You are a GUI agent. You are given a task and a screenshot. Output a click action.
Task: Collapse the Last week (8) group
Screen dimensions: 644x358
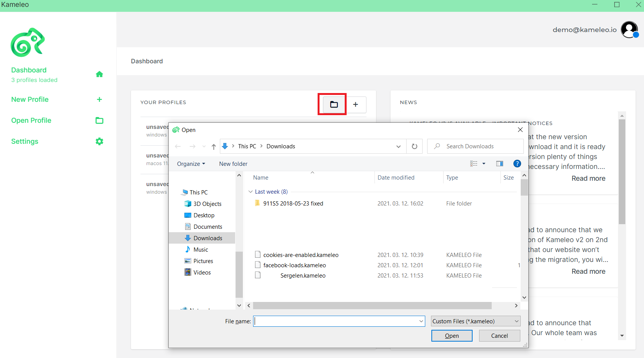coord(250,192)
